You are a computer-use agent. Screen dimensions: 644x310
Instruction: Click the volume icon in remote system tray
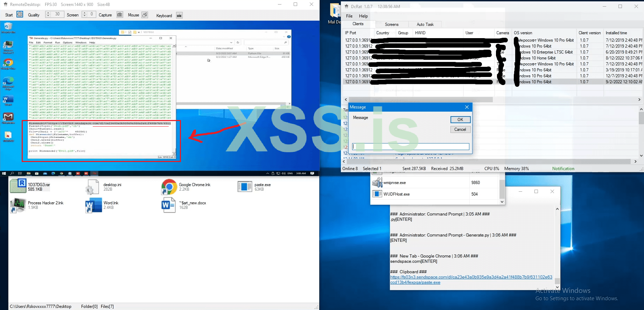click(283, 173)
